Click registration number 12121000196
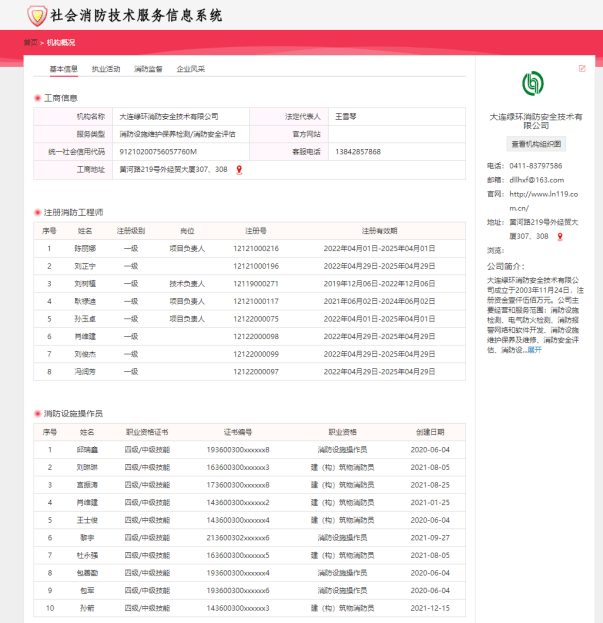Screen dimensions: 603x623 256,266
